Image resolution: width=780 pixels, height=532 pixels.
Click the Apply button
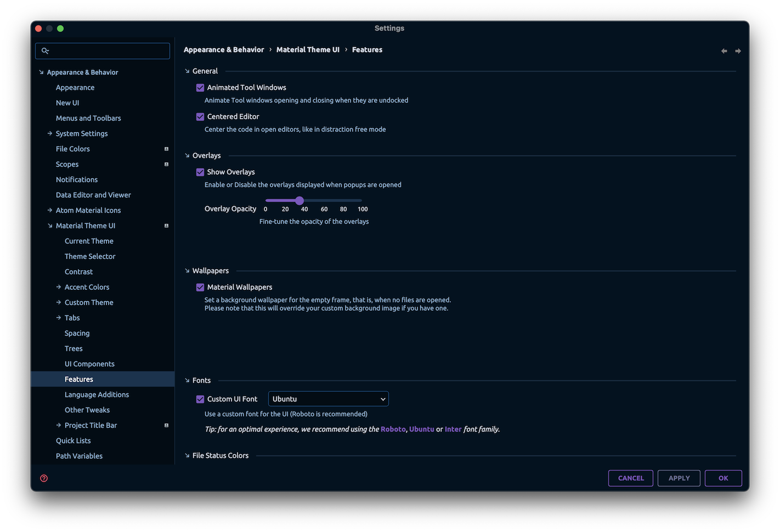(x=679, y=478)
